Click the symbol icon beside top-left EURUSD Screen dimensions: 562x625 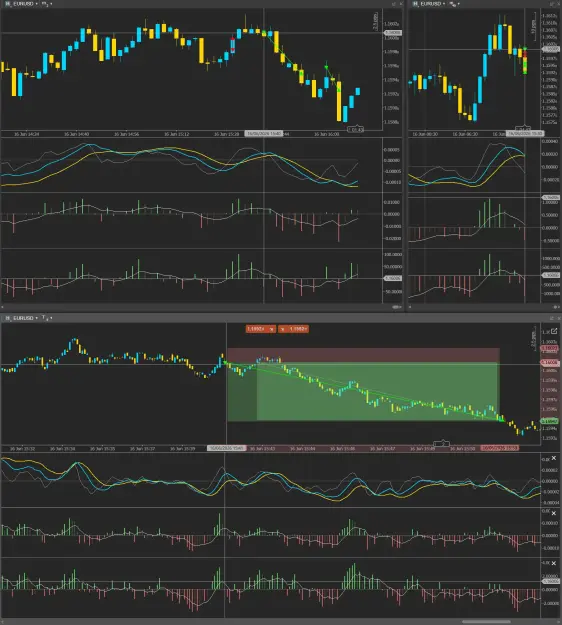pyautogui.click(x=8, y=4)
